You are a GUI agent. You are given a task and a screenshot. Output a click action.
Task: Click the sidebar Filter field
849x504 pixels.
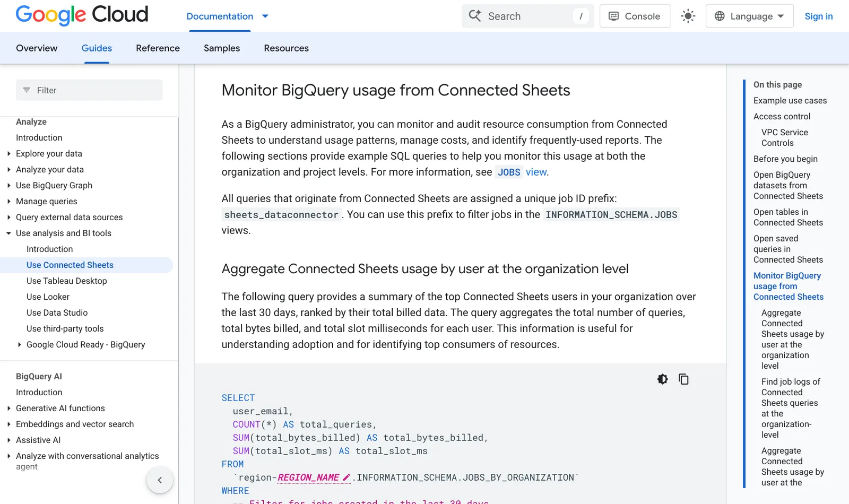pyautogui.click(x=89, y=90)
